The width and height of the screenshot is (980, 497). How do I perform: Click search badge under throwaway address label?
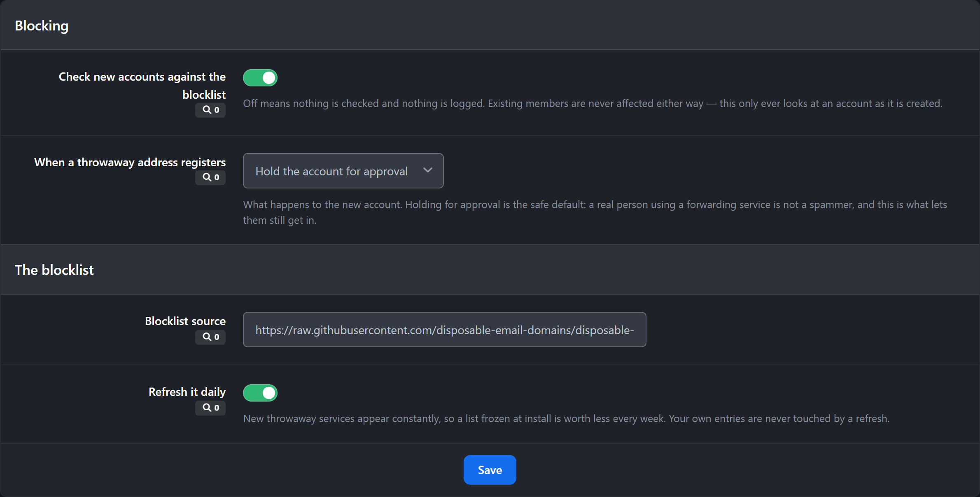tap(210, 177)
